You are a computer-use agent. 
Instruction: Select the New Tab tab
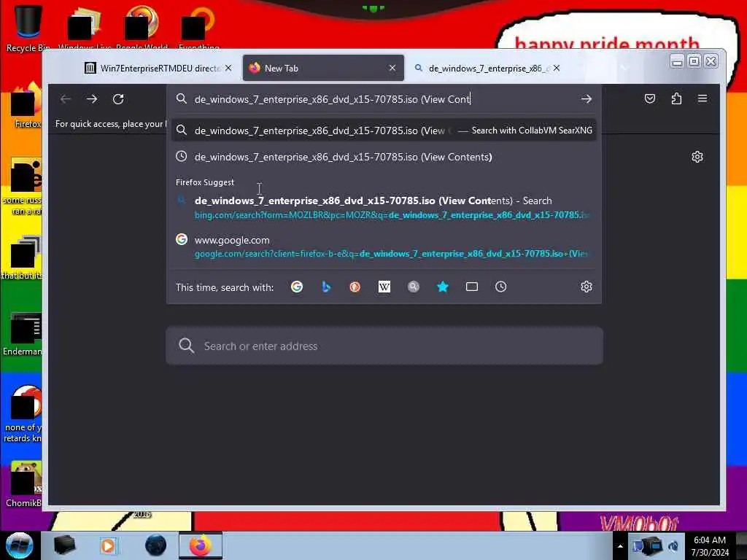(323, 68)
